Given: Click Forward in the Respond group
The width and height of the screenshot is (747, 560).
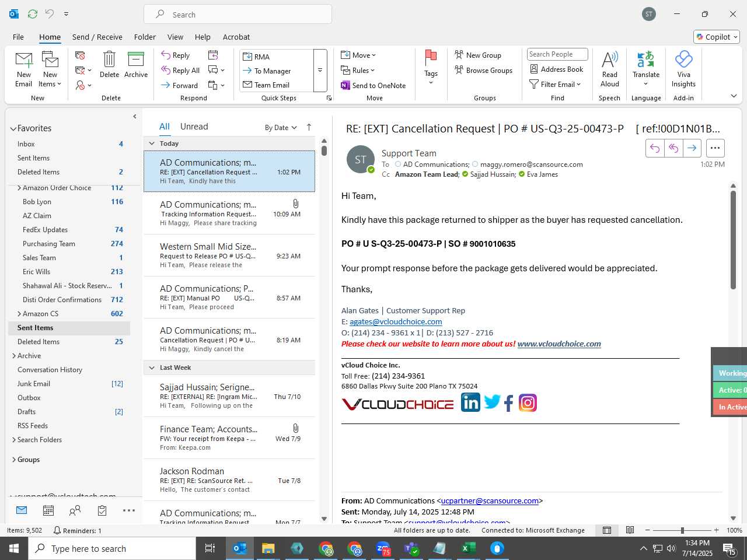Looking at the screenshot, I should [x=180, y=85].
